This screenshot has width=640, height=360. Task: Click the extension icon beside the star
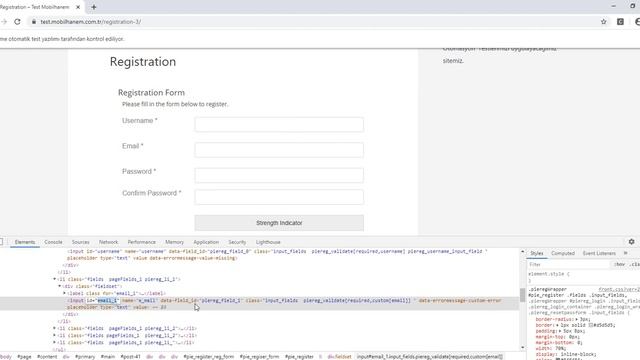[x=620, y=22]
